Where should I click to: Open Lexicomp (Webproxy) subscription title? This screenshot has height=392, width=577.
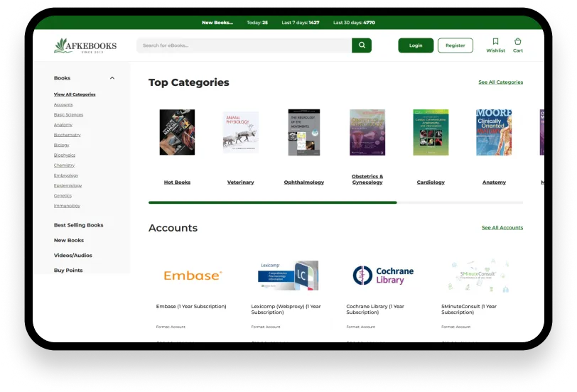click(286, 309)
